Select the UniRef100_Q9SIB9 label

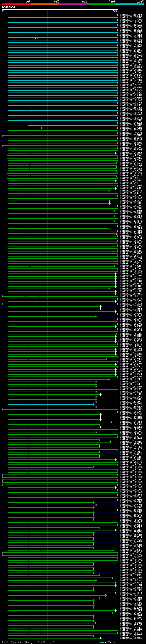(131, 70)
